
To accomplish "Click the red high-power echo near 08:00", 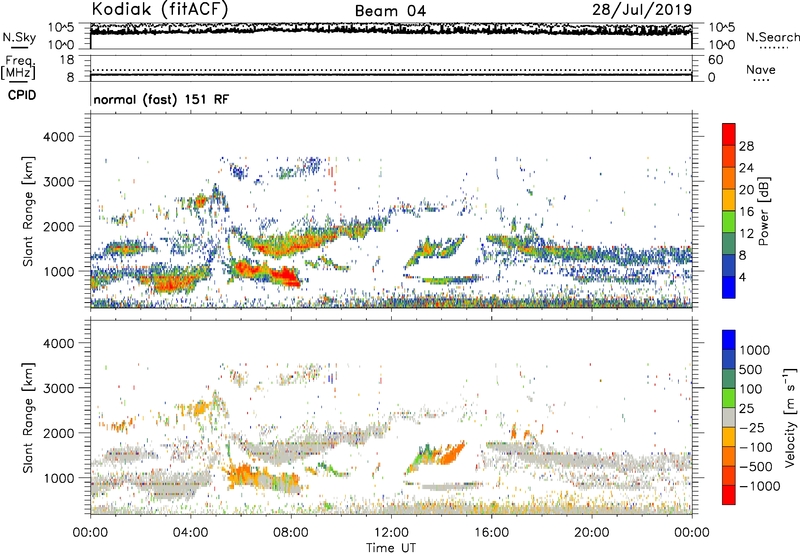I will (286, 276).
